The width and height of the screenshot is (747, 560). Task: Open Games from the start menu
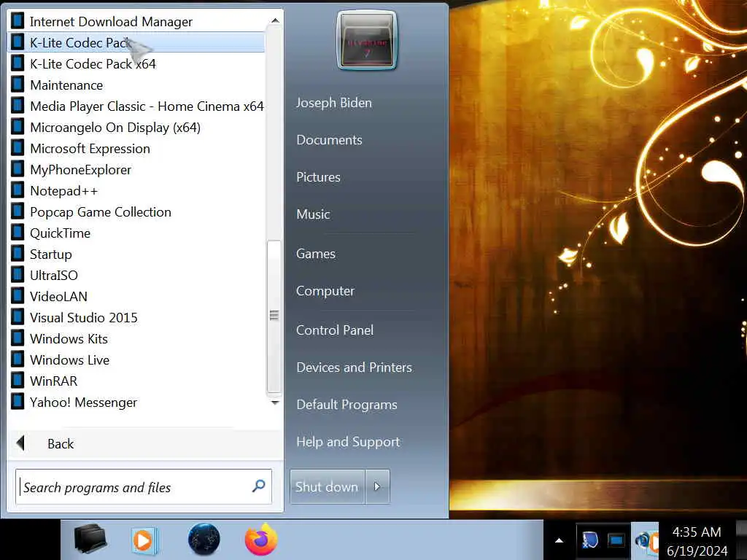(x=316, y=254)
